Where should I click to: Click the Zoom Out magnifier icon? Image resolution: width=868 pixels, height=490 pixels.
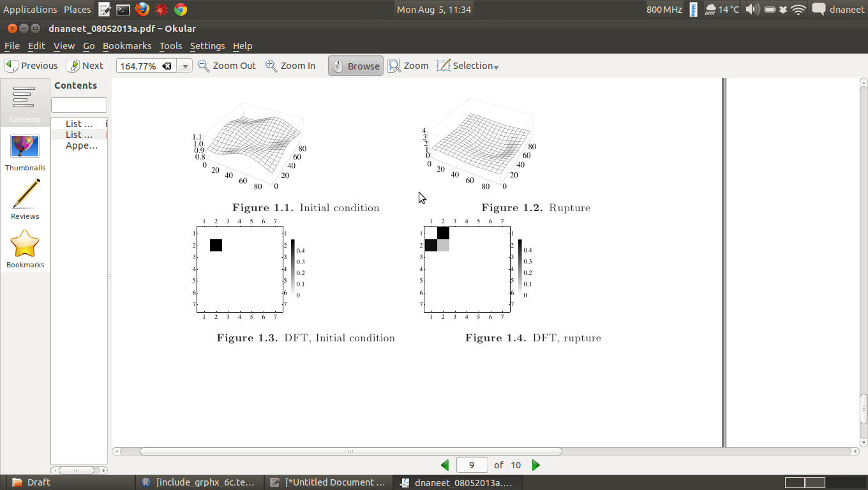[204, 65]
